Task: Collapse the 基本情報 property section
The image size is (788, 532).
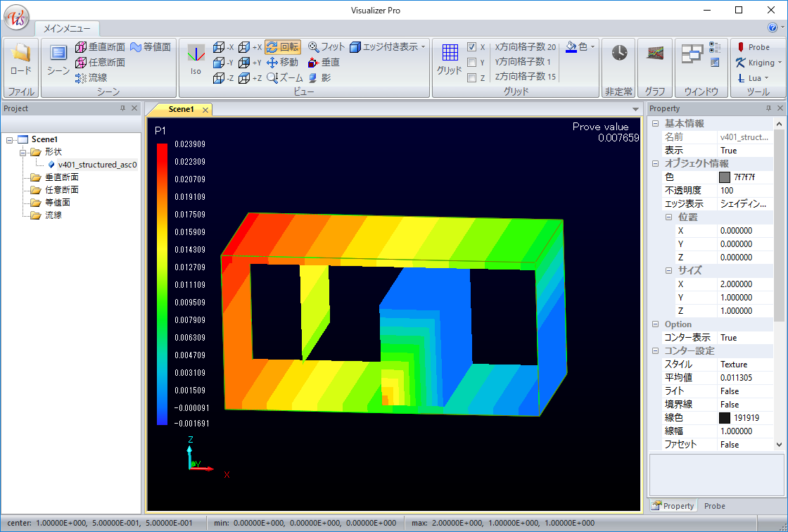Action: 655,124
